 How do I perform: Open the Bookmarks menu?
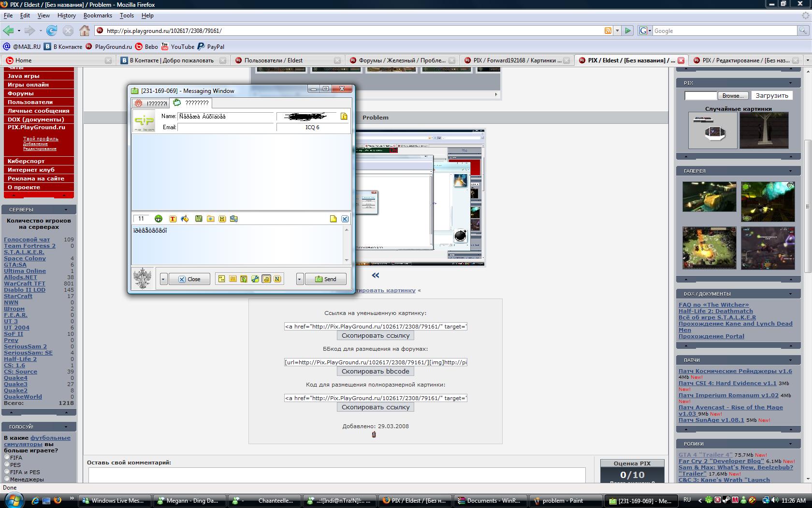tap(98, 15)
